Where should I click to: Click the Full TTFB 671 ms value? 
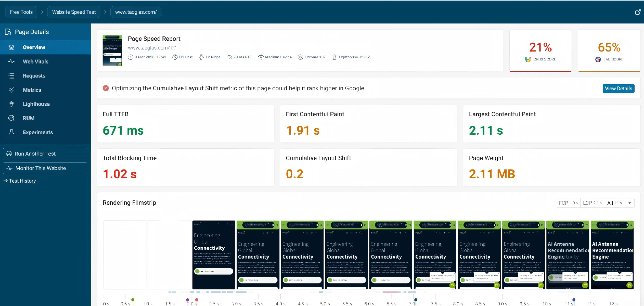(x=123, y=131)
